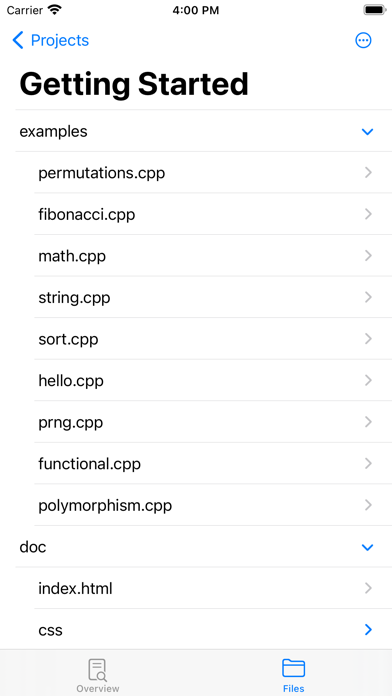Screen dimensions: 392x696
Task: Collapse the doc folder
Action: click(x=368, y=547)
